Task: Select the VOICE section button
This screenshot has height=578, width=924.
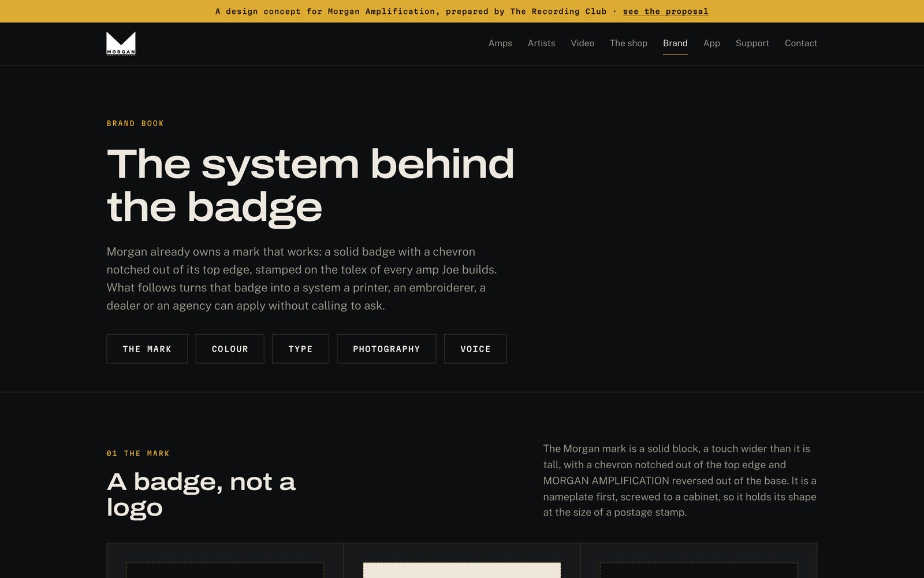Action: (x=475, y=349)
